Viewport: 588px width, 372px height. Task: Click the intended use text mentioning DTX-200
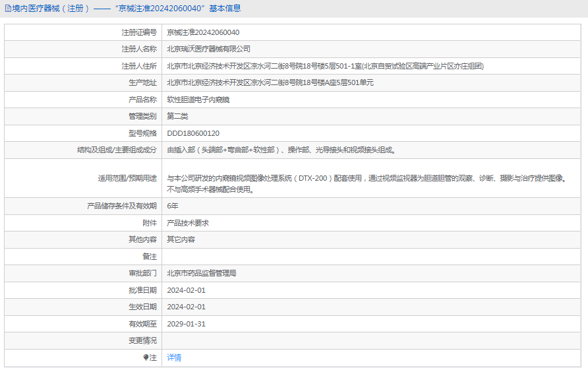[x=368, y=183]
